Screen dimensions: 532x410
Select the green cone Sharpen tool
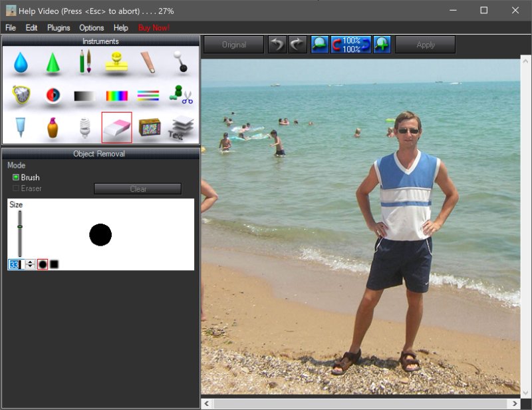pyautogui.click(x=53, y=63)
